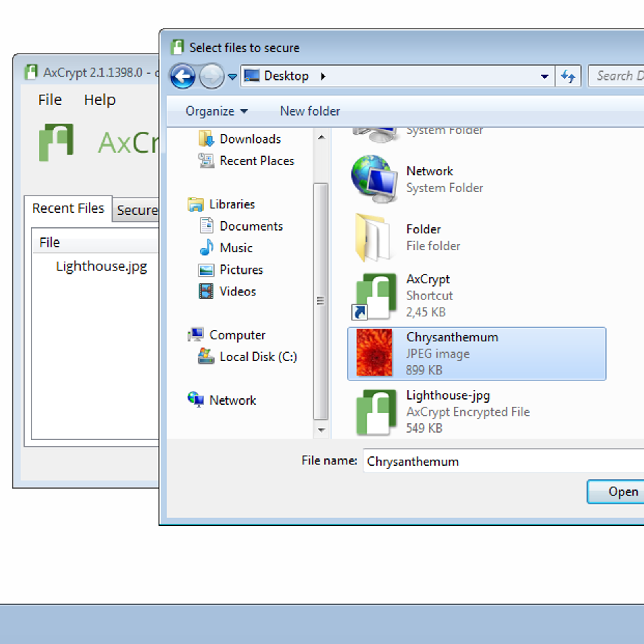Click the Documents library icon
Image resolution: width=644 pixels, height=644 pixels.
pos(206,226)
